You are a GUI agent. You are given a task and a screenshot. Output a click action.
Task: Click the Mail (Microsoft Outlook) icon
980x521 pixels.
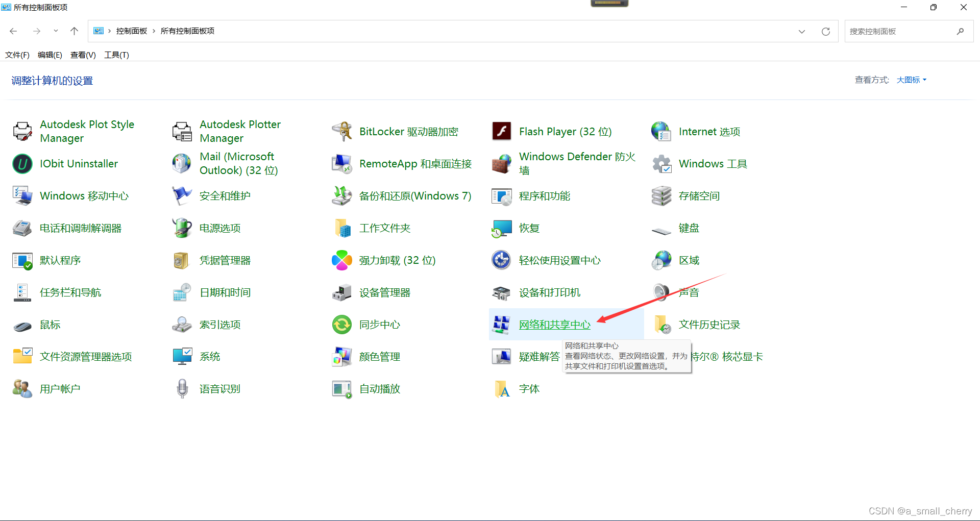(182, 164)
